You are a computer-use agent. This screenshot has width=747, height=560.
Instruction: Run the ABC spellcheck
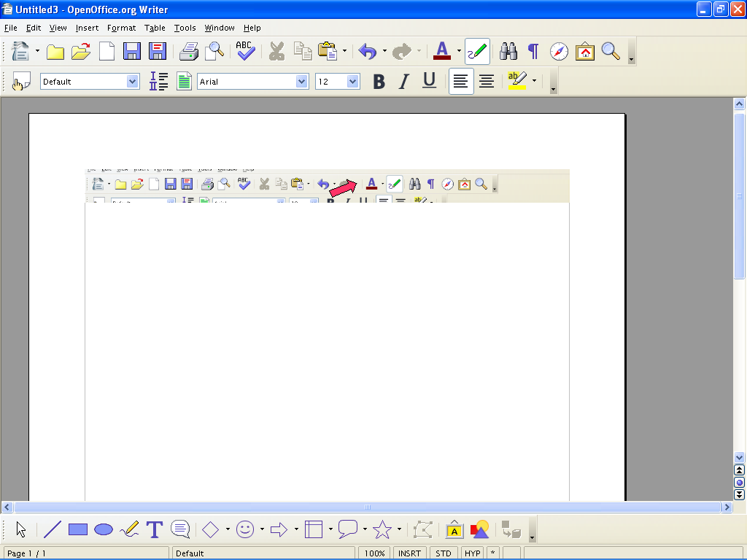click(245, 51)
